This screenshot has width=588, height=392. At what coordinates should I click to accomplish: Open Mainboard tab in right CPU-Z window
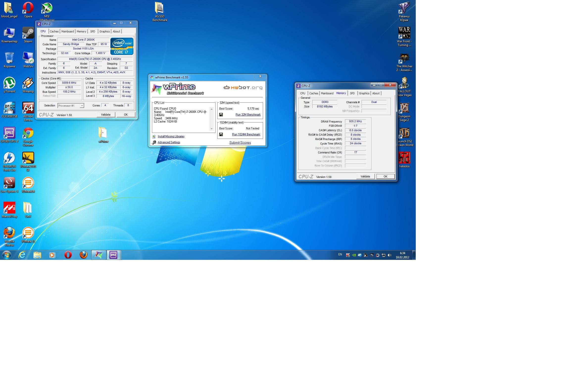(x=327, y=93)
